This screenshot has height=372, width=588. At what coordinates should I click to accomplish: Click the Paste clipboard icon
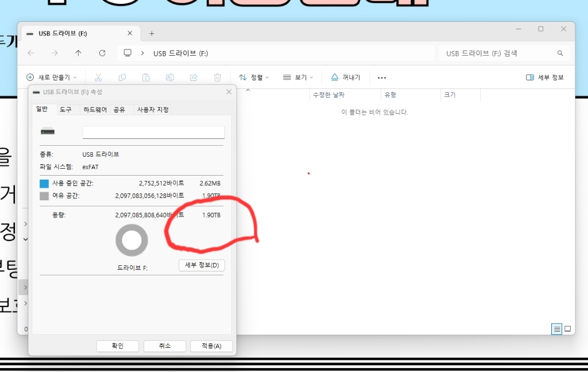[x=146, y=77]
